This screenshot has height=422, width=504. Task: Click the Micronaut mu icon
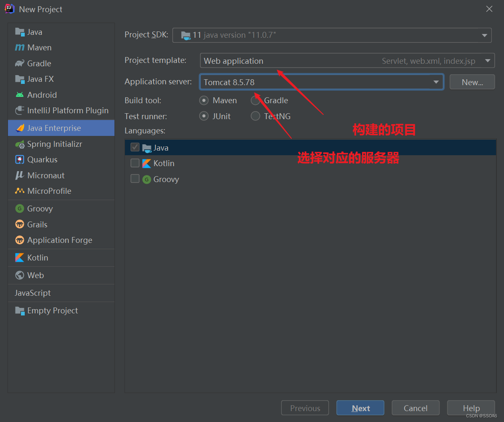(x=20, y=175)
